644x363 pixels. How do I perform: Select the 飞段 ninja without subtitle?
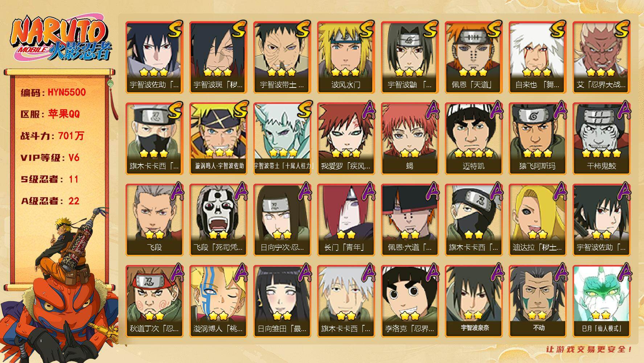(154, 220)
